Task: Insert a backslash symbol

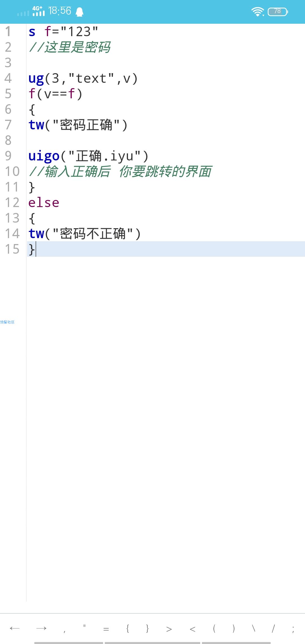Action: (x=254, y=628)
